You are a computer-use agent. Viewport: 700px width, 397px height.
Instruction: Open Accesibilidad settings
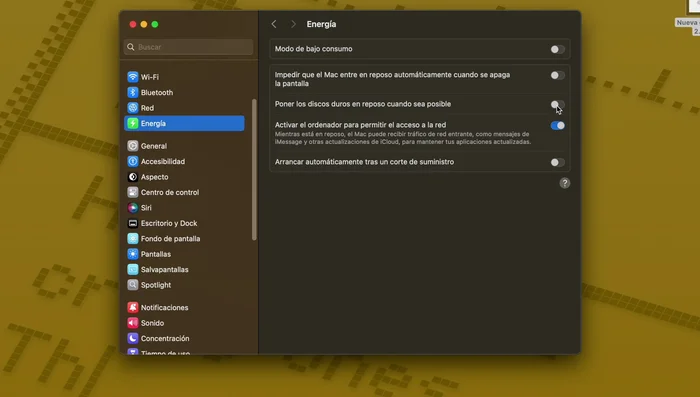point(184,161)
